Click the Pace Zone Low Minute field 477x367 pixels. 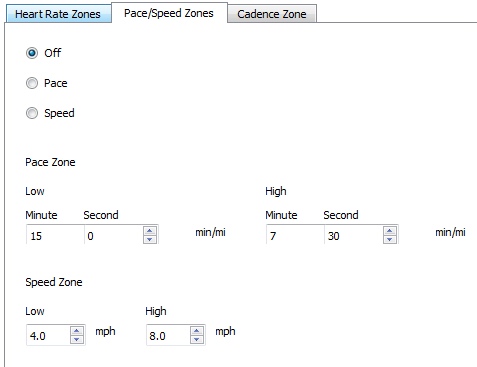coord(55,235)
